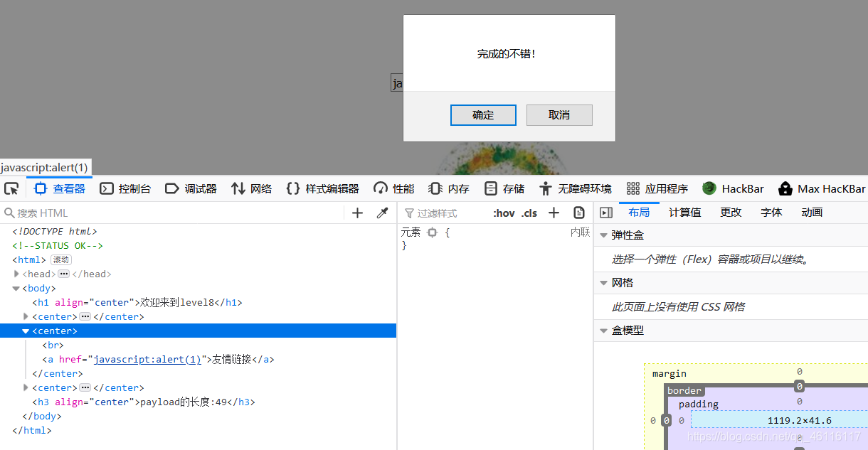Viewport: 868px width, 450px height.
Task: Click the 搜索 HTML search field
Action: pyautogui.click(x=173, y=213)
